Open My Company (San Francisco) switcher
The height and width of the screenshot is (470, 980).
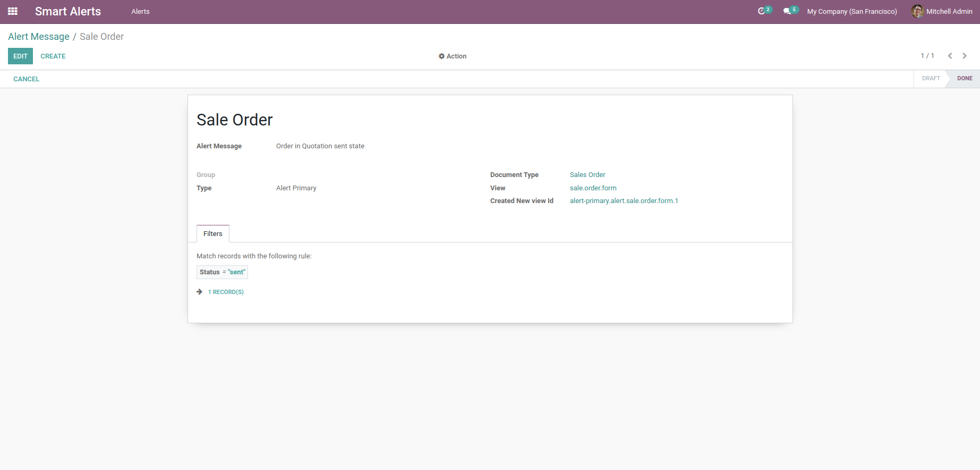[852, 12]
